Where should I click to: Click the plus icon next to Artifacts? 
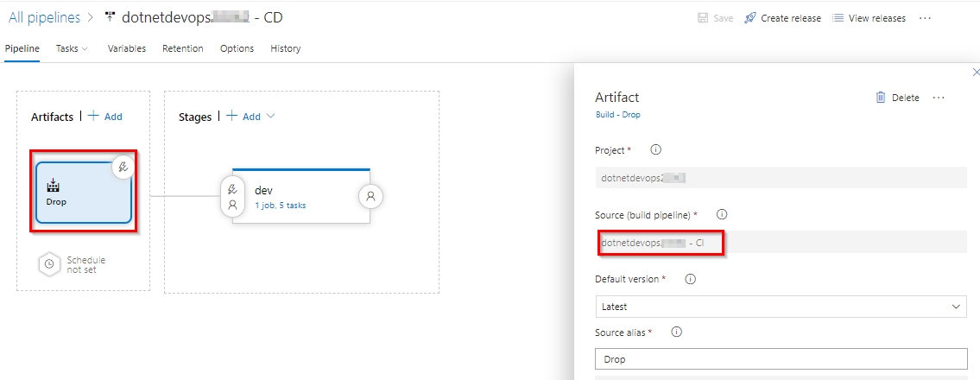pyautogui.click(x=94, y=116)
